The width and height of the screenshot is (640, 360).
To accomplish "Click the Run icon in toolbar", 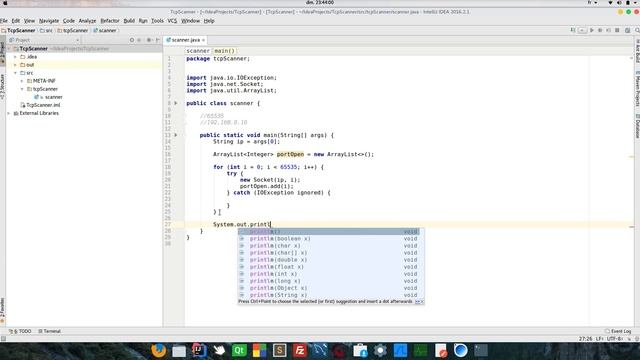I will pos(592,31).
